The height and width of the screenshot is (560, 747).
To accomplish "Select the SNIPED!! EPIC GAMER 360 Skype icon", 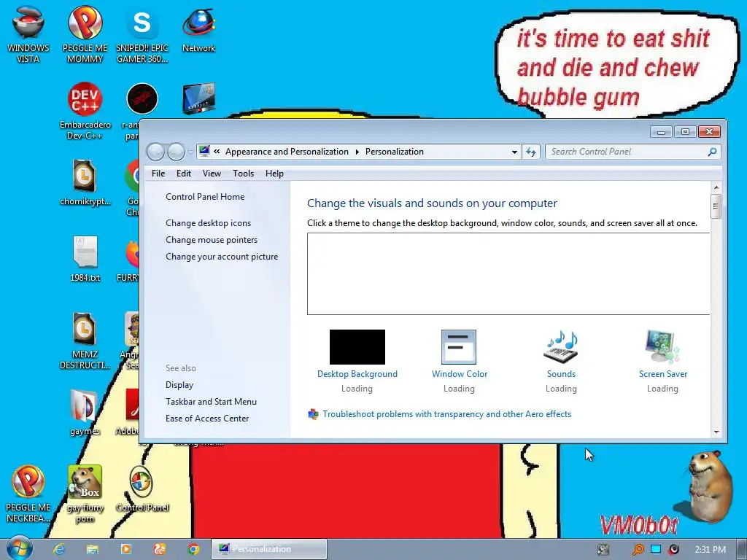I will (142, 34).
